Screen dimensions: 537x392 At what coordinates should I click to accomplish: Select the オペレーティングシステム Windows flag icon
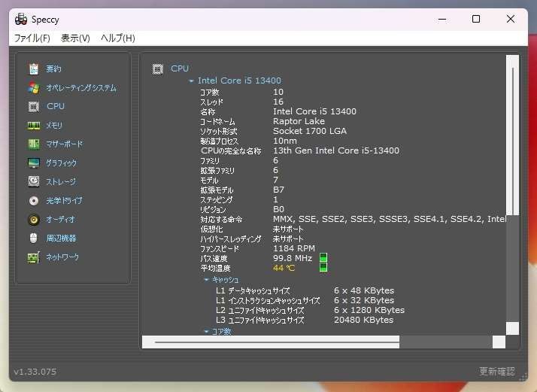(34, 88)
